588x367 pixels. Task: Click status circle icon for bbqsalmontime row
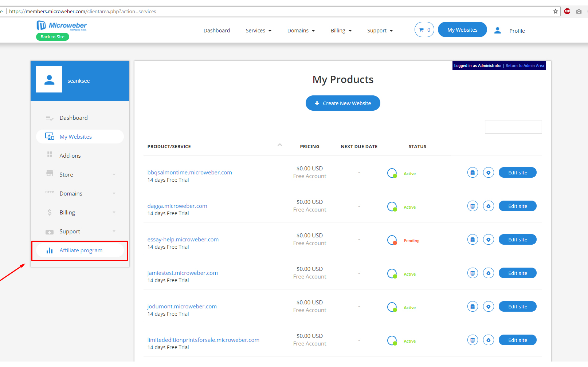pos(392,173)
